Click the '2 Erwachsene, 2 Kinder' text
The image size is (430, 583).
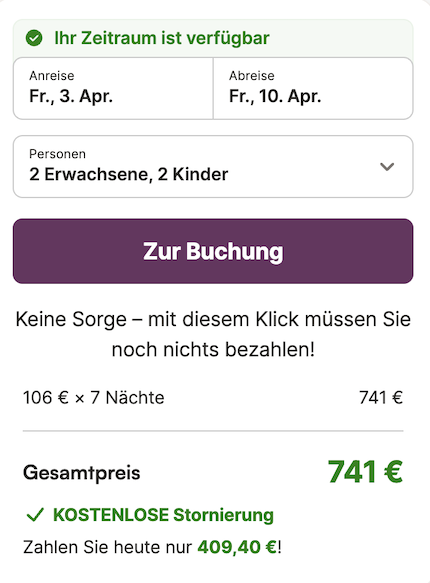point(129,174)
